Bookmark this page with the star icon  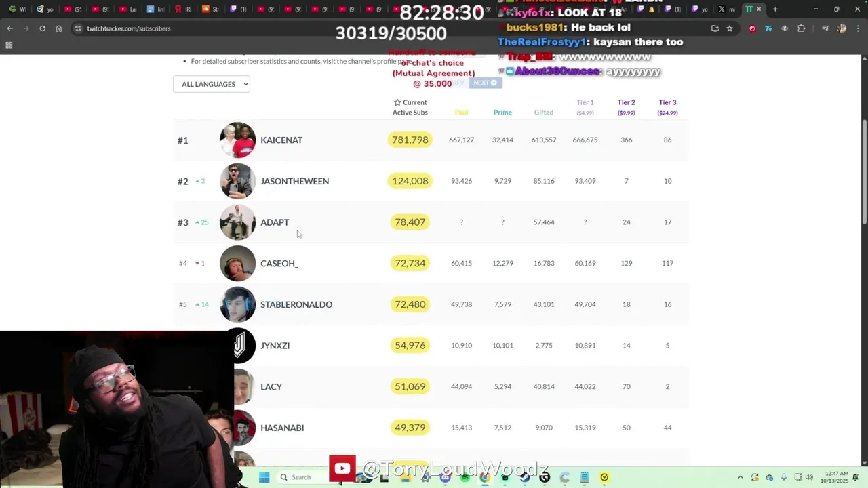(x=730, y=28)
